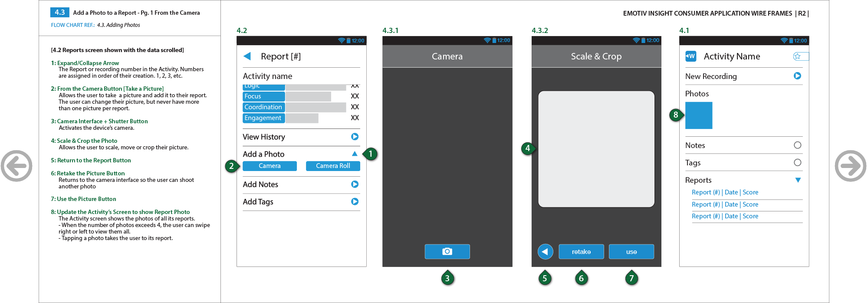868x303 pixels.
Task: Click the battery icon in screen 4.1 status bar
Action: coord(791,40)
